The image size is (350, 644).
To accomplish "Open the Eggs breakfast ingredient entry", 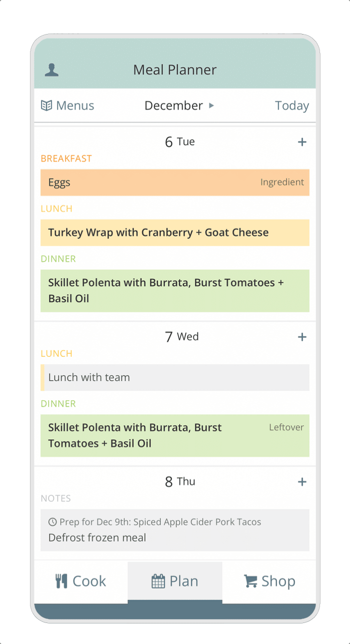I will click(175, 183).
